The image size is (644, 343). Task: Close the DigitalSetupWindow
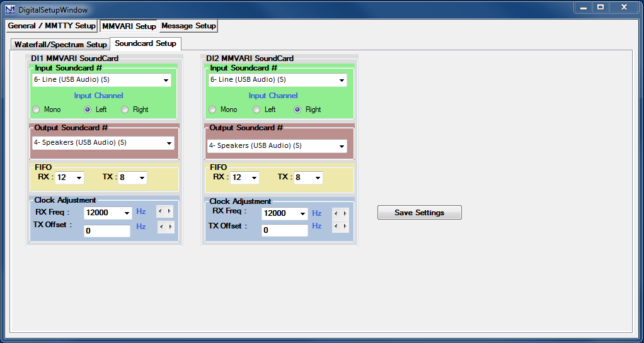click(x=624, y=7)
